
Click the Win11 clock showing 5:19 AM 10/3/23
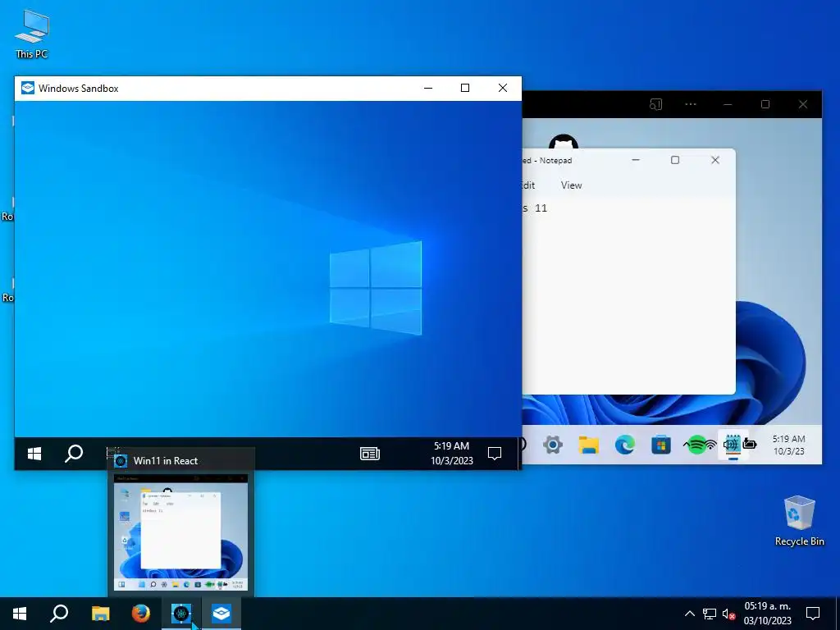788,445
